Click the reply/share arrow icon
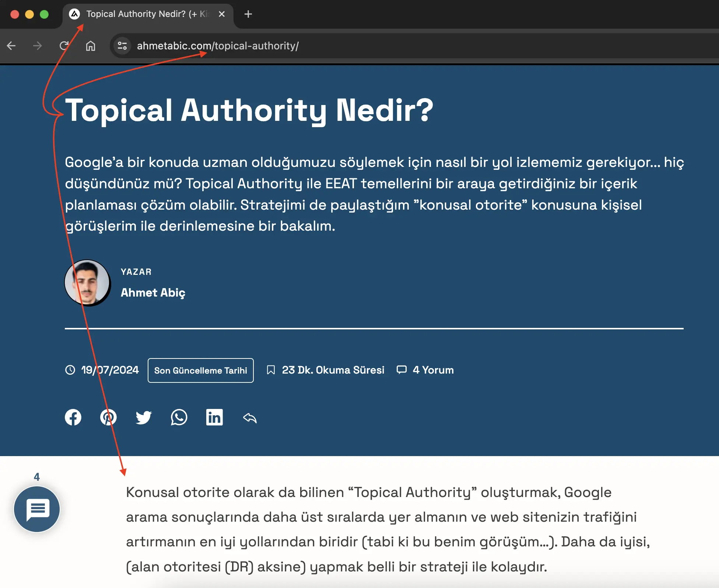Image resolution: width=719 pixels, height=588 pixels. coord(250,418)
